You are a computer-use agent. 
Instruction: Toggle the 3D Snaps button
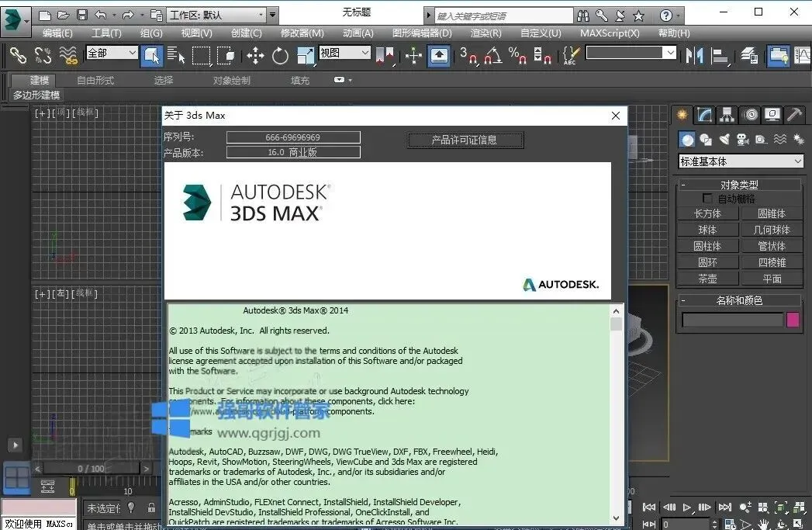[x=468, y=55]
